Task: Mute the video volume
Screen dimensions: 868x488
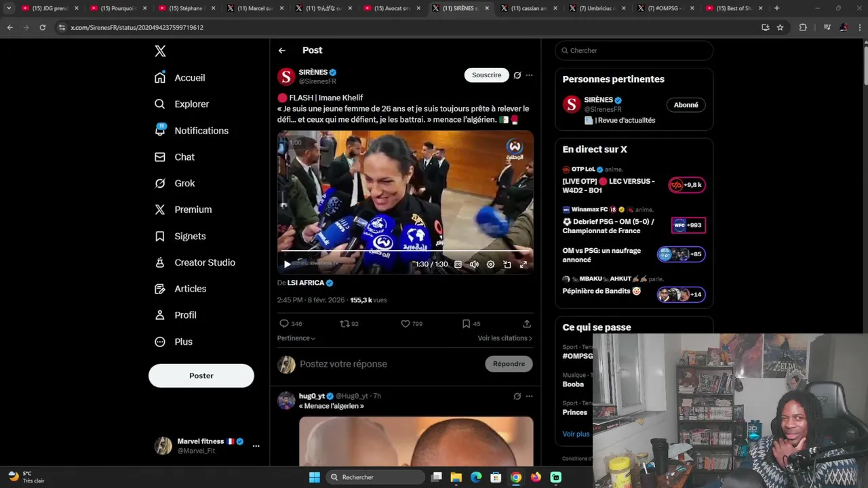Action: (474, 264)
